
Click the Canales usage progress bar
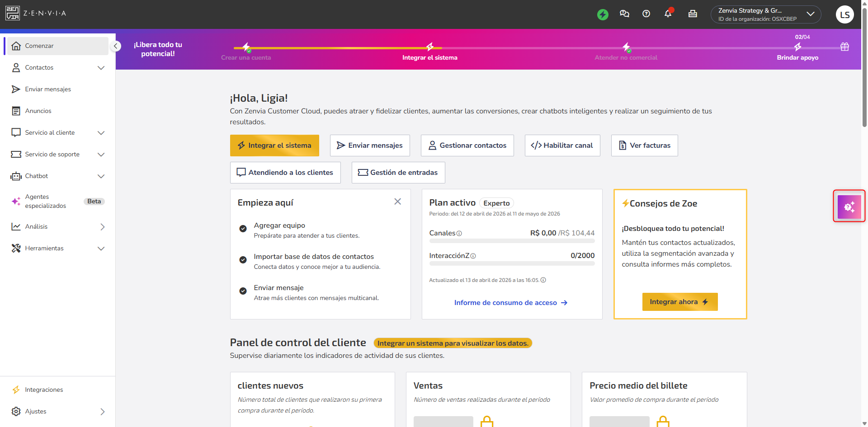point(512,241)
